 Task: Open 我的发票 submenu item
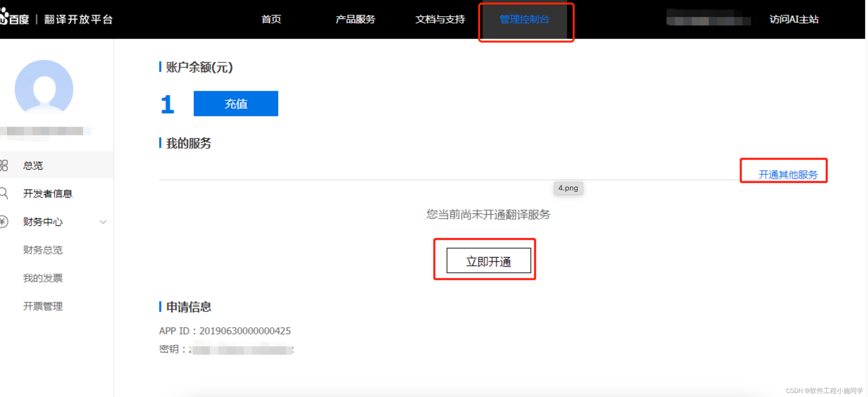coord(43,278)
